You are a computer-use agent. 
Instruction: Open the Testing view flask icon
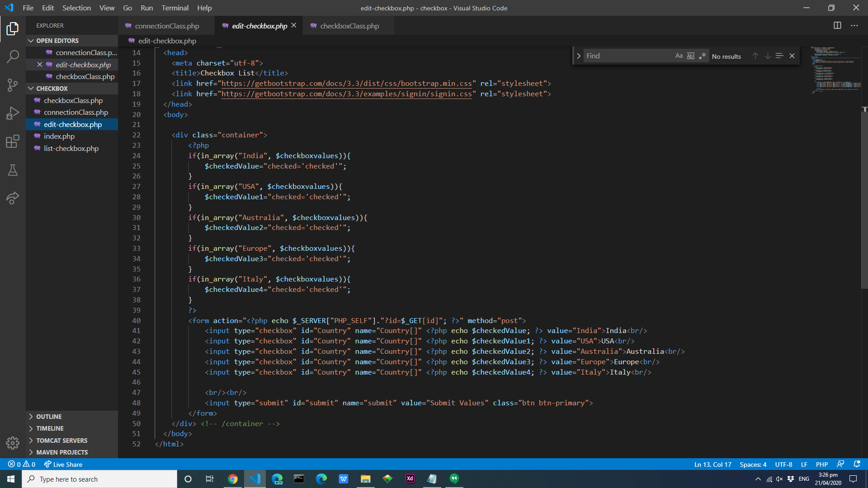click(12, 170)
